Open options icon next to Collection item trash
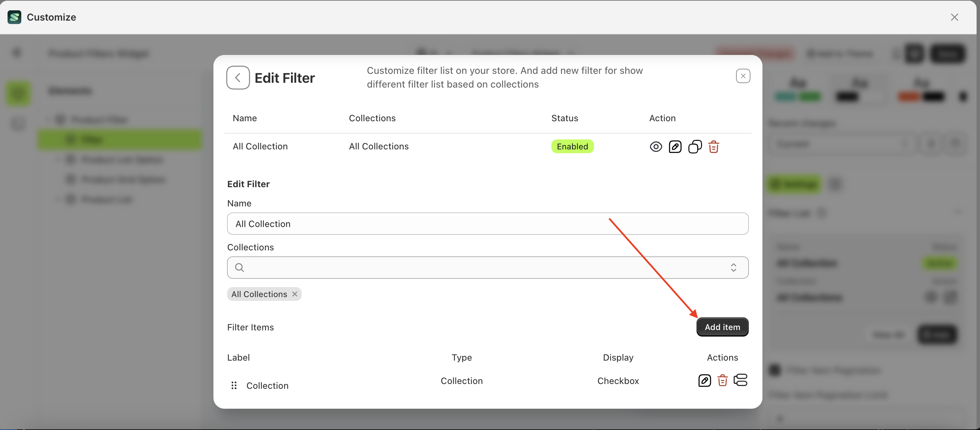This screenshot has width=980, height=430. tap(740, 380)
